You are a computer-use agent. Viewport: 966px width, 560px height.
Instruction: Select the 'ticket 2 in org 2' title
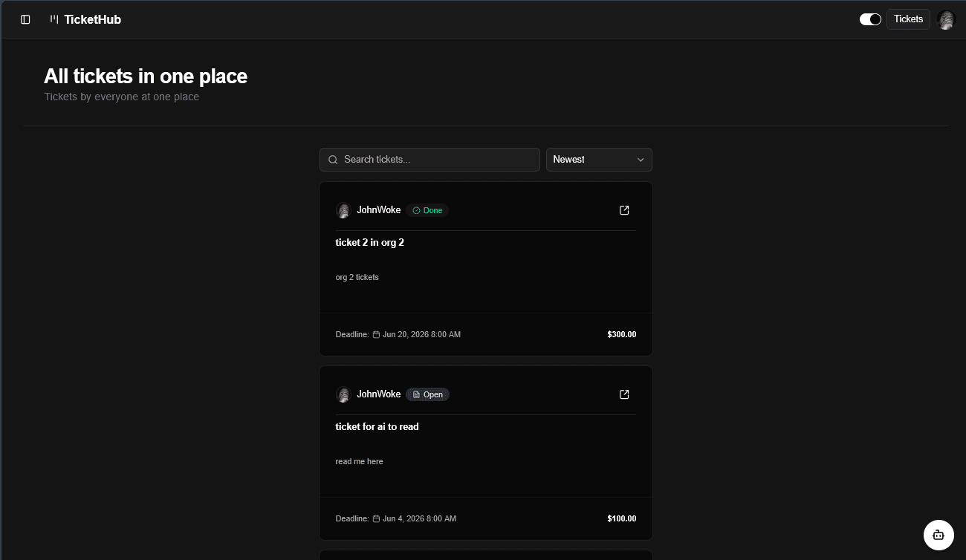pos(370,242)
